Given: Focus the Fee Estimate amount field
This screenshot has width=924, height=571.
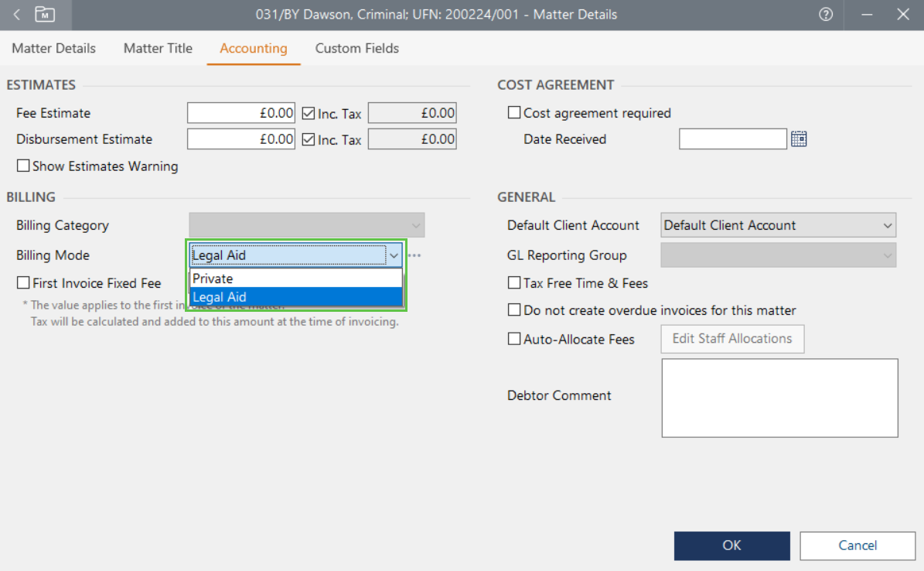Looking at the screenshot, I should tap(241, 113).
